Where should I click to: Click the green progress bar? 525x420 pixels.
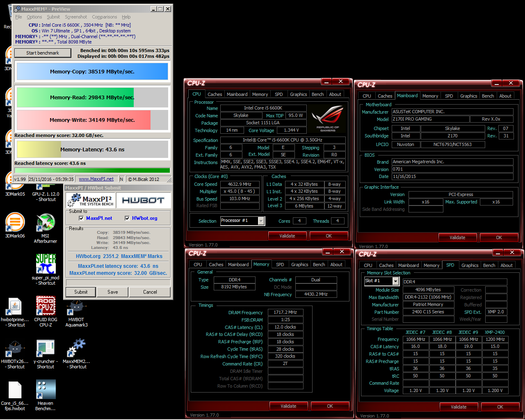(x=92, y=170)
